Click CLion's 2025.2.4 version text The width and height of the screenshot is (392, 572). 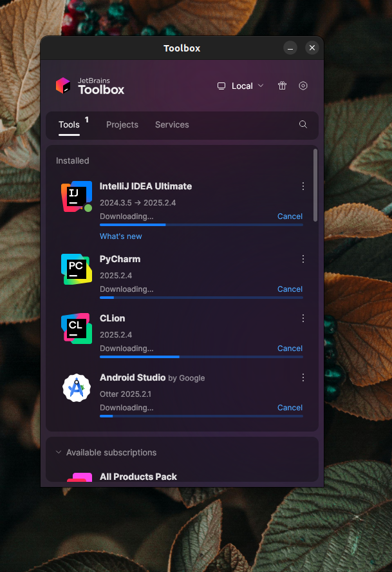116,335
